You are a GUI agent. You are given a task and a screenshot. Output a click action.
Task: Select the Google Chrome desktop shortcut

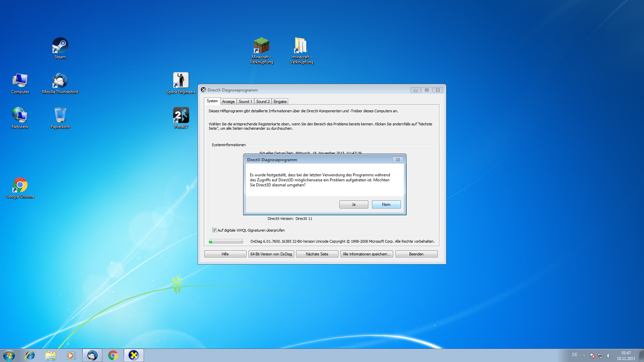coord(20,188)
